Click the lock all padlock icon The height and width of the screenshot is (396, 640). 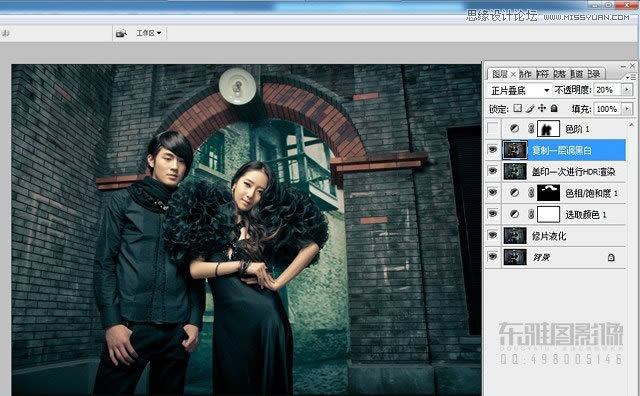(554, 108)
